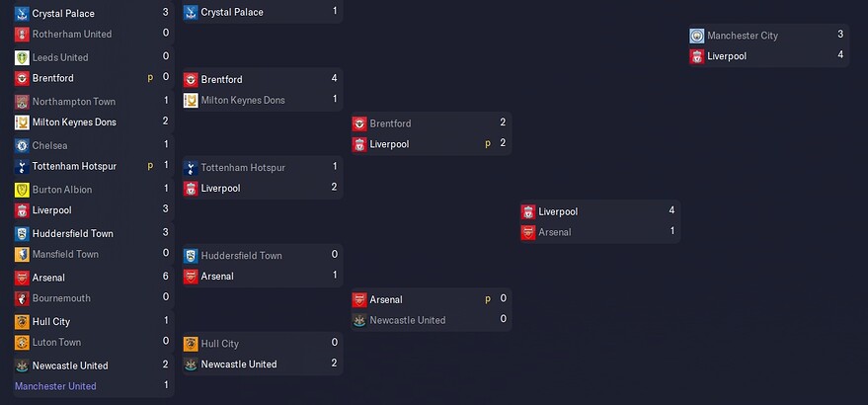Click Manchester City's score of 3
868x405 pixels.
click(840, 35)
